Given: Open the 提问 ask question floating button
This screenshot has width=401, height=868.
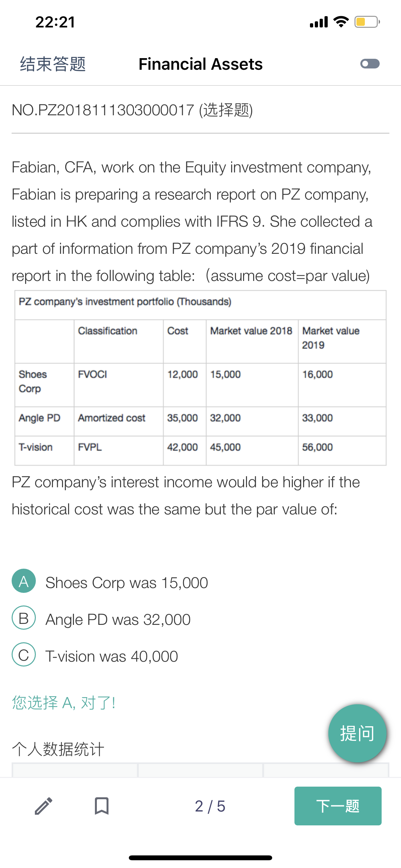Looking at the screenshot, I should click(x=357, y=733).
